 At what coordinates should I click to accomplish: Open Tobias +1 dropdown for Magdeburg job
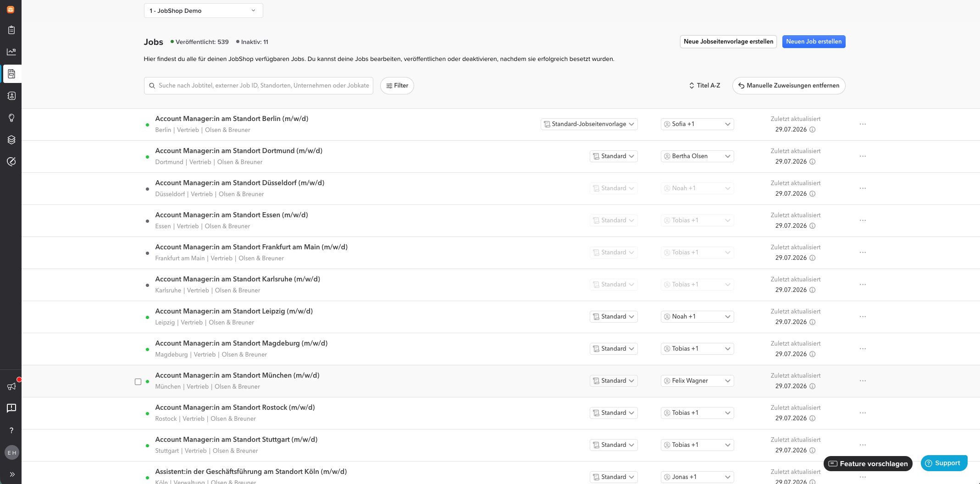pos(697,349)
